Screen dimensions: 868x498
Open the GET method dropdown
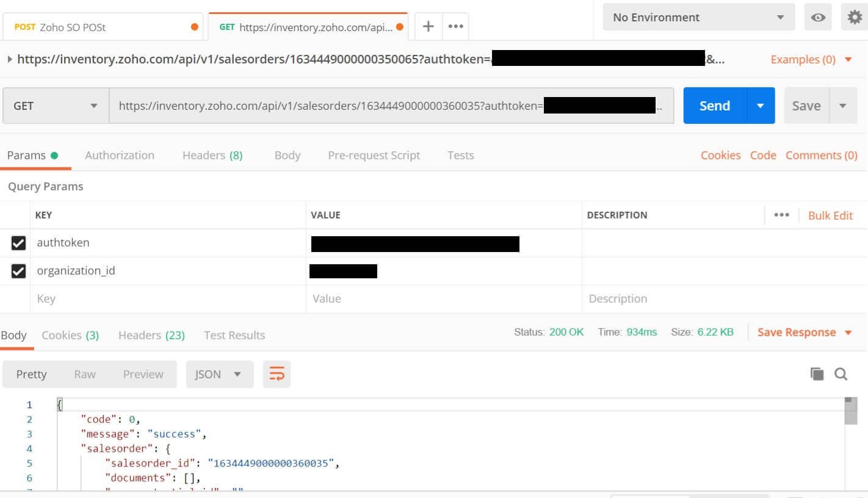(56, 106)
